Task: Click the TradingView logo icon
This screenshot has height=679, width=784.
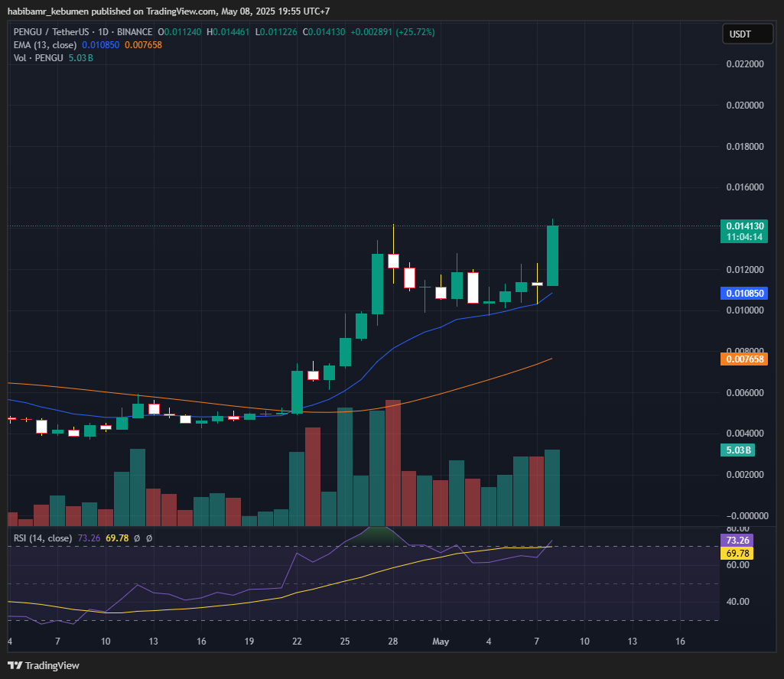Action: (x=15, y=665)
